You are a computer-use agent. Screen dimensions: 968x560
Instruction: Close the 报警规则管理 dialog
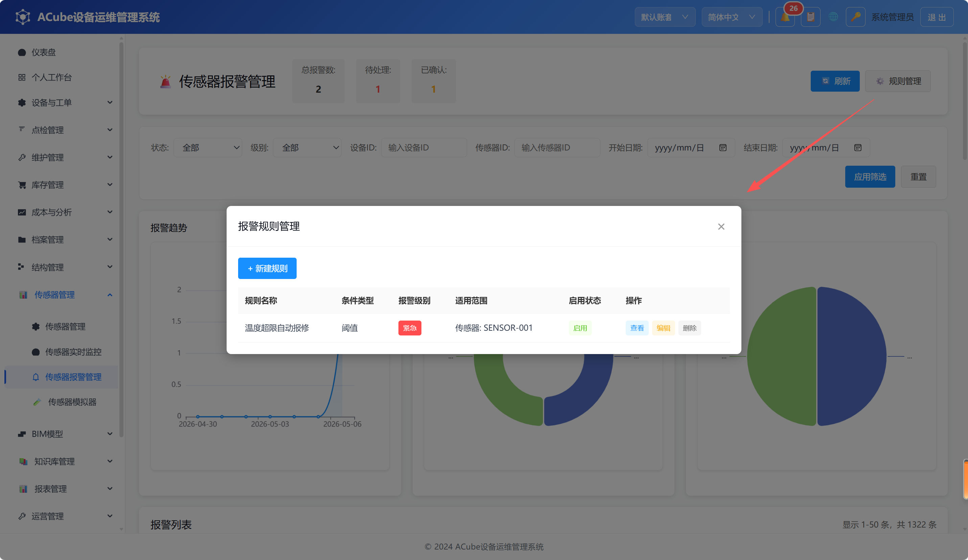pos(721,227)
